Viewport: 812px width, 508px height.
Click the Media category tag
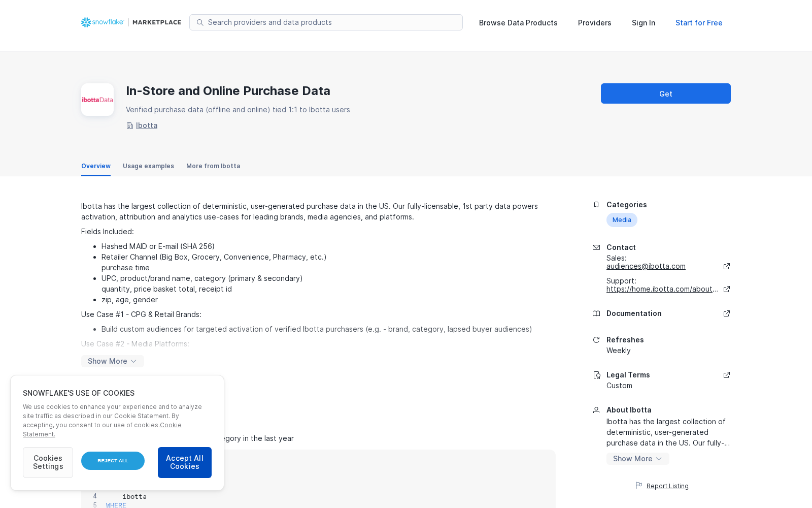click(x=622, y=220)
